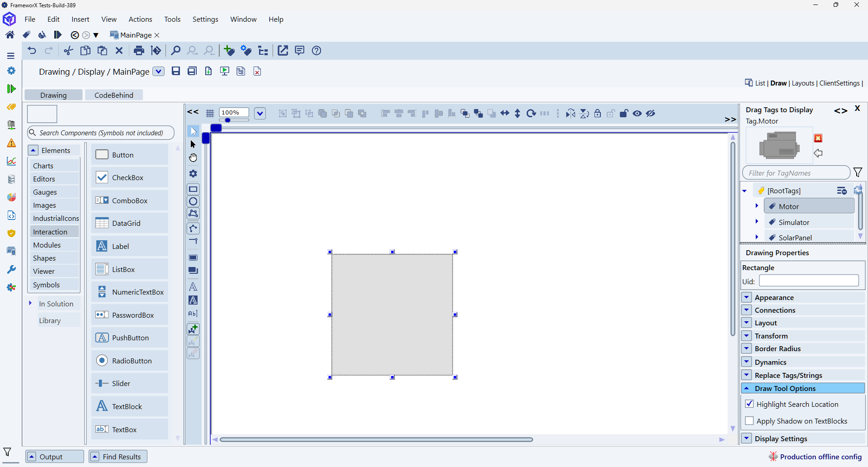Click the Undo arrow icon
The image size is (868, 467).
coord(32,51)
